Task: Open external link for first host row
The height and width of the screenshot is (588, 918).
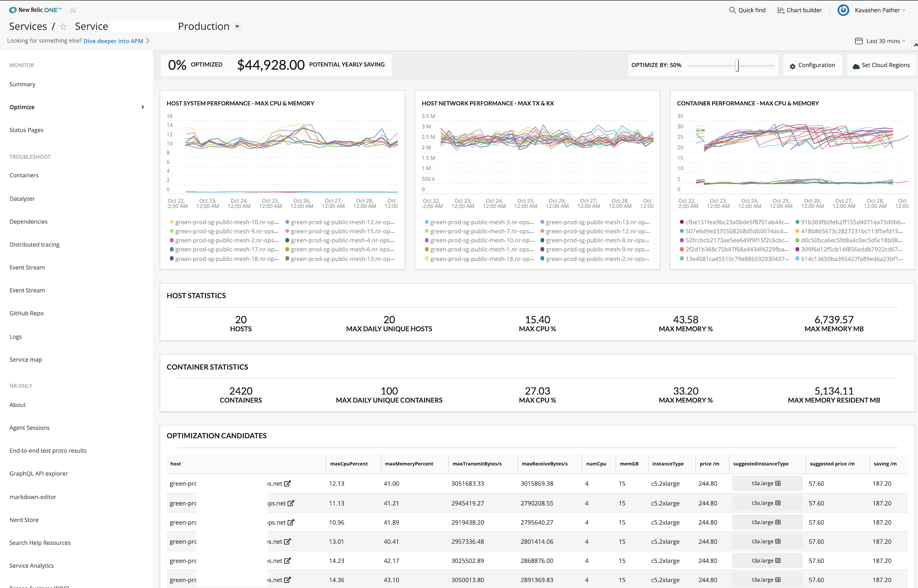Action: (288, 484)
